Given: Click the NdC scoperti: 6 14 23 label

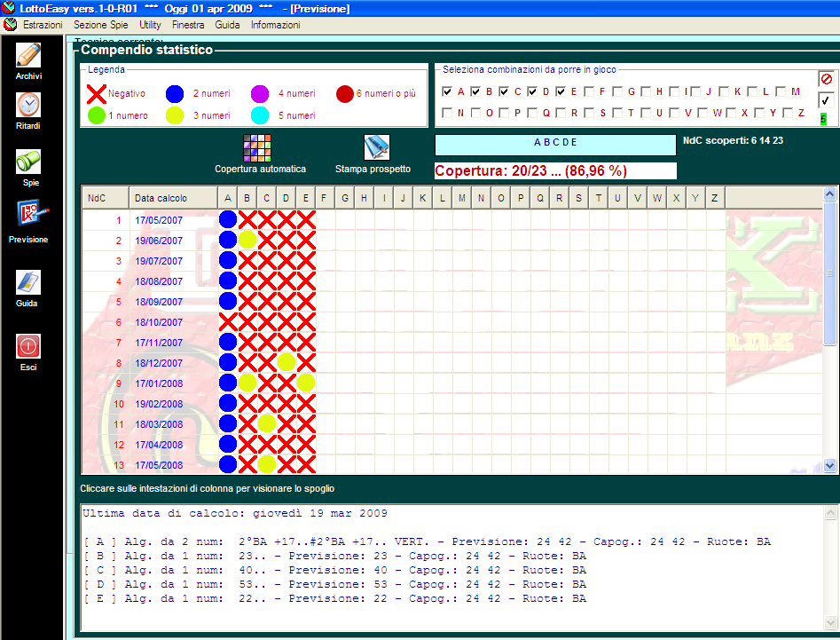Looking at the screenshot, I should click(733, 140).
